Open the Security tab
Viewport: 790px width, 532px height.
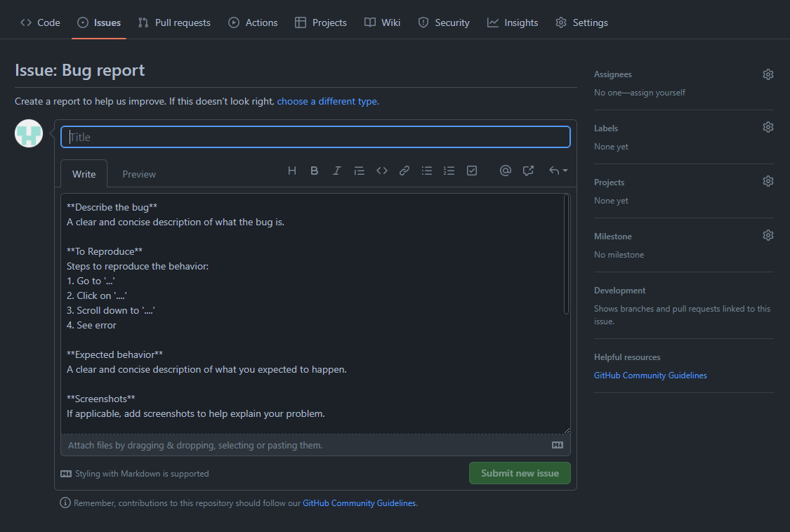[x=444, y=22]
